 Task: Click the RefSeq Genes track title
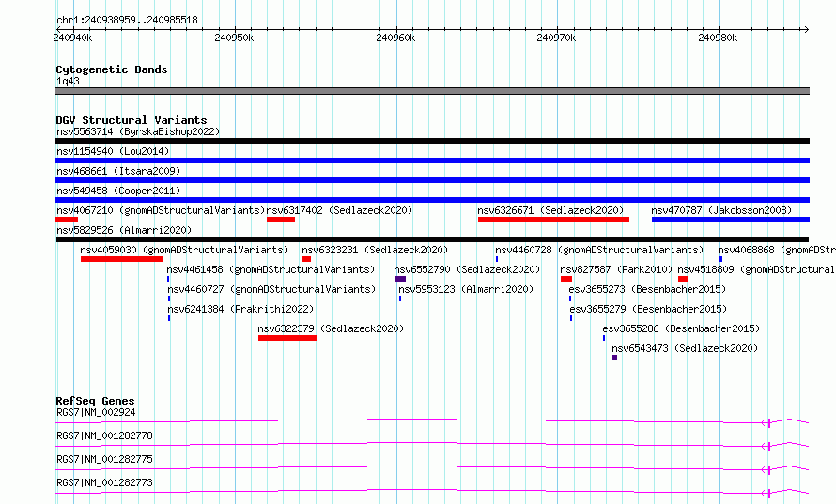[x=95, y=401]
